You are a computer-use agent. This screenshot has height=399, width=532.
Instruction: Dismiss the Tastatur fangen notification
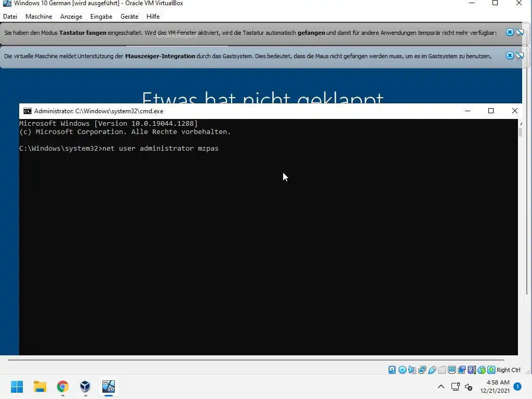[x=510, y=32]
